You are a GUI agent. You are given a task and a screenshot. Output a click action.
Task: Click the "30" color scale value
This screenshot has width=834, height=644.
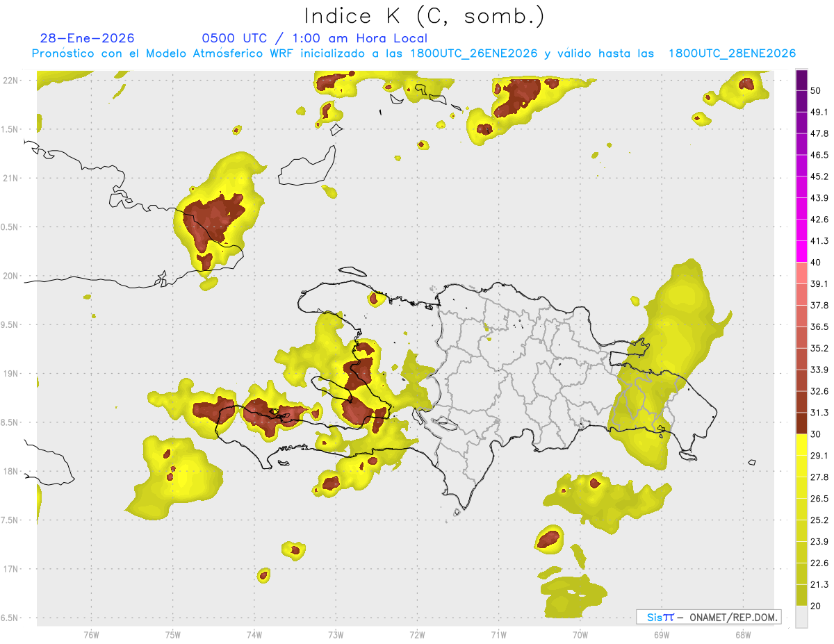[x=816, y=434]
